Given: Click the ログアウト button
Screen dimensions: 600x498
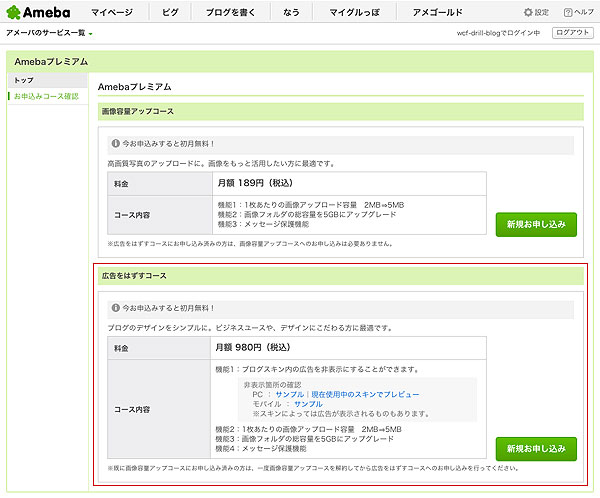Looking at the screenshot, I should coord(572,33).
